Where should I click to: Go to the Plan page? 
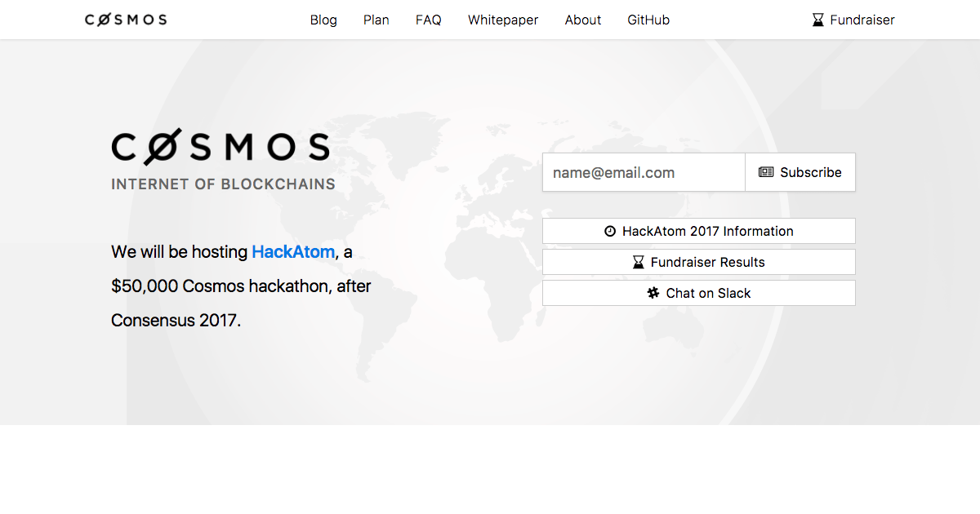point(376,20)
